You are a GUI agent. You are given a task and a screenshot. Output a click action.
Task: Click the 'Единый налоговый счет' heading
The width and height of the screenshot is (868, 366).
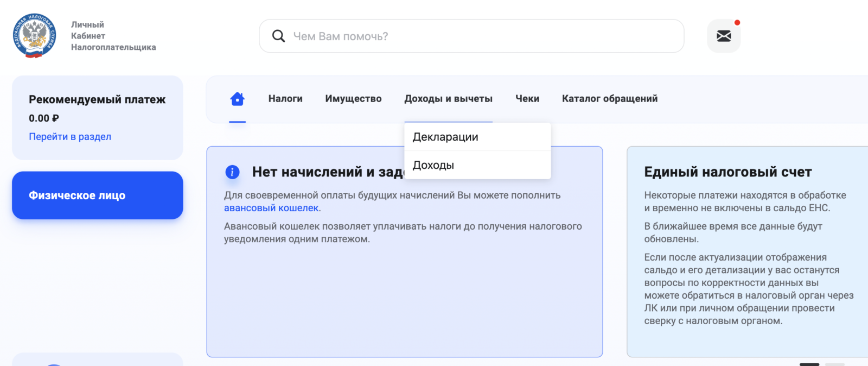728,172
